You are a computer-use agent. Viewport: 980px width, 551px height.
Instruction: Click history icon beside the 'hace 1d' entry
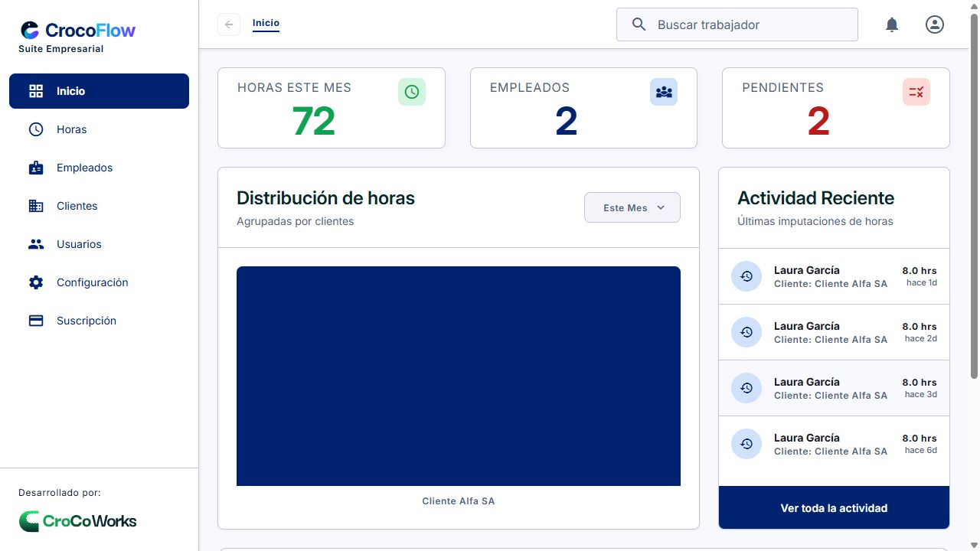point(746,276)
